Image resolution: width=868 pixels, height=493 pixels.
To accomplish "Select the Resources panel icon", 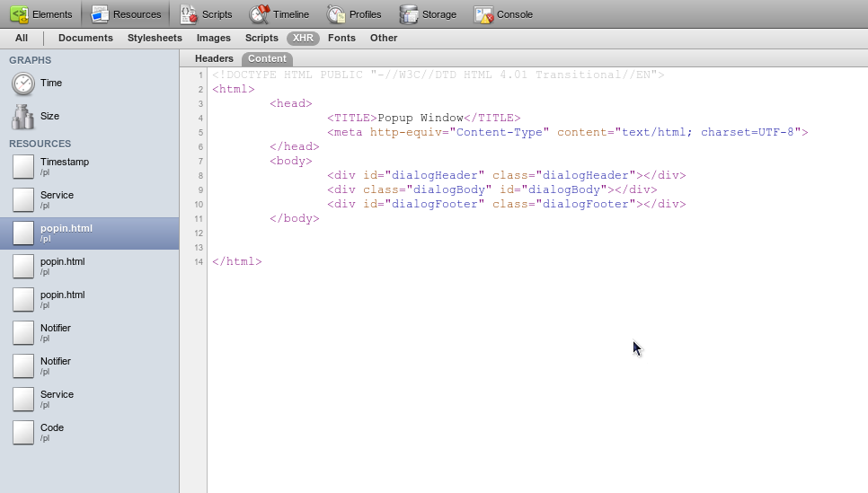I will click(100, 14).
